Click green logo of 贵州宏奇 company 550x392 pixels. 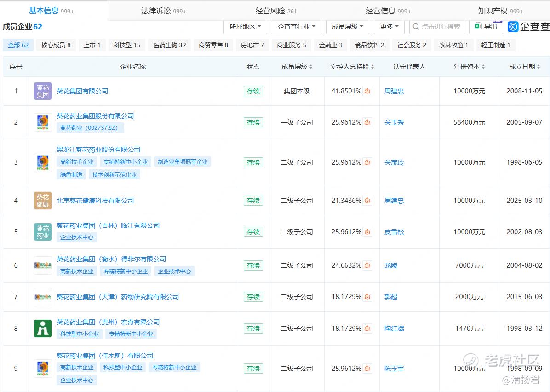tap(43, 329)
